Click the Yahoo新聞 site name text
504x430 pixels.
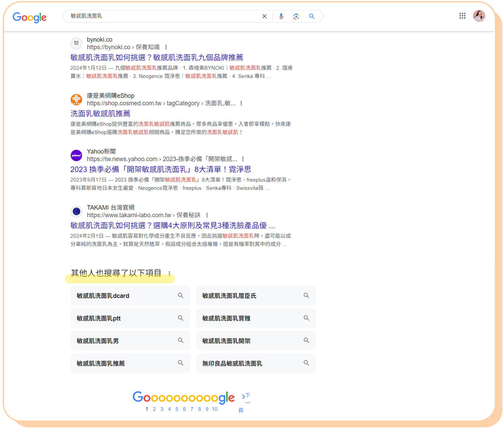click(x=101, y=151)
